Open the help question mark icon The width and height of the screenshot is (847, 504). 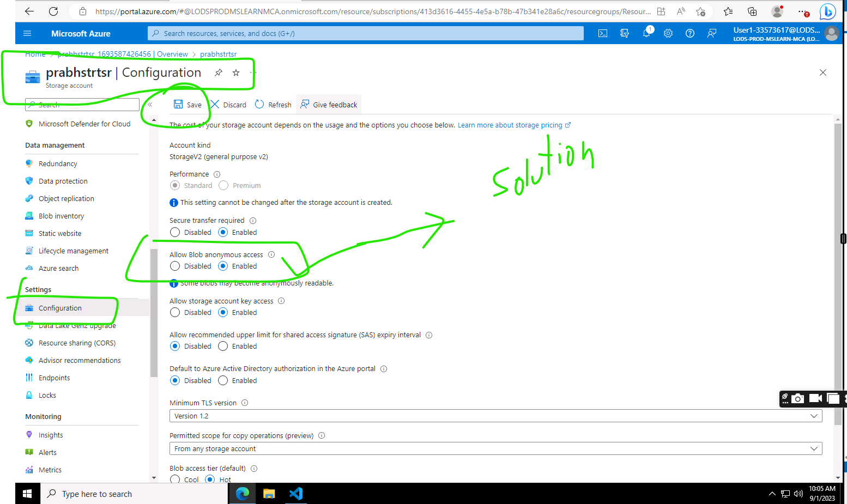point(690,33)
